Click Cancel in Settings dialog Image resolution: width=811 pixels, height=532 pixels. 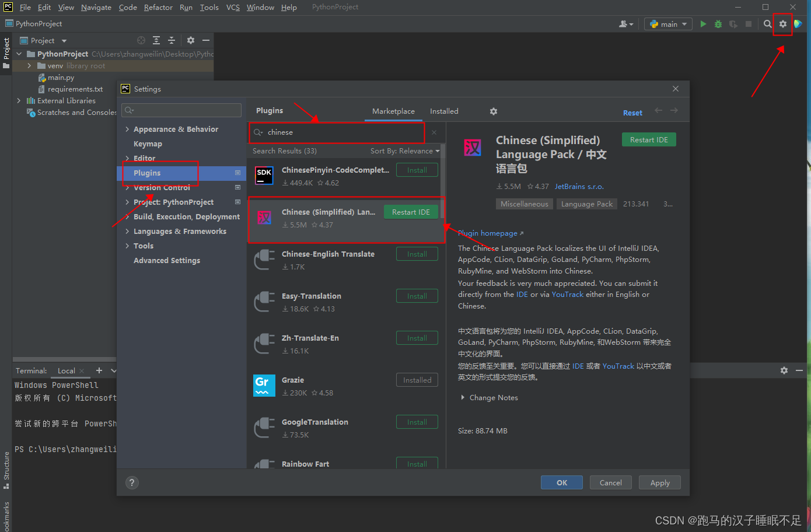(611, 483)
